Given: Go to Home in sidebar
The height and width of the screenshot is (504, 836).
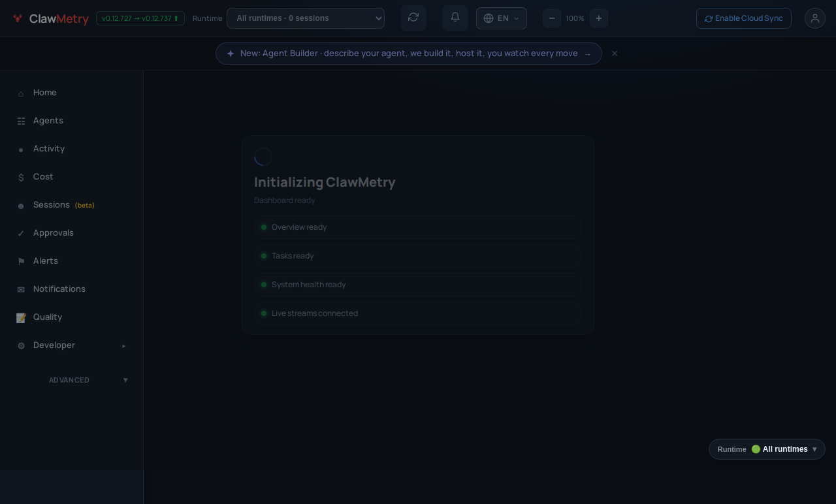Looking at the screenshot, I should 72,93.
